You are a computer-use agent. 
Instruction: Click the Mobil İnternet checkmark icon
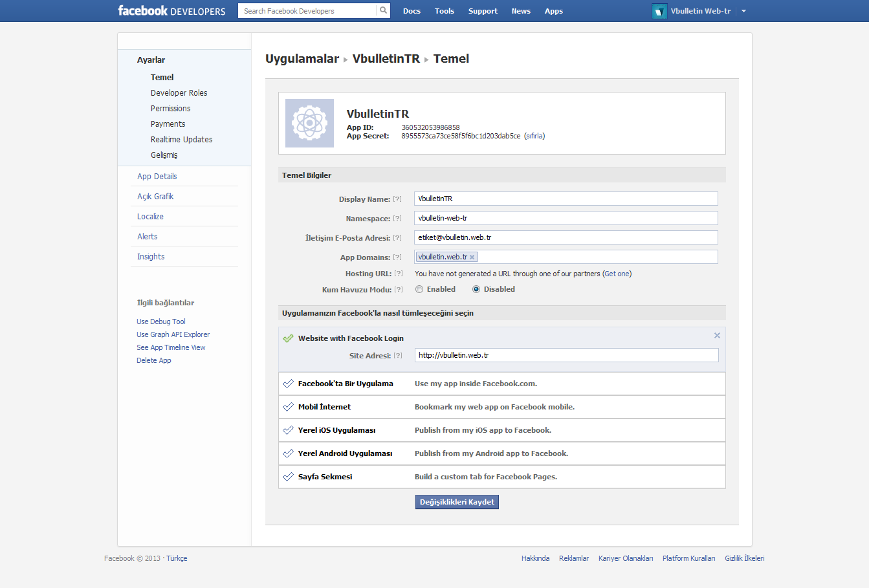(289, 407)
